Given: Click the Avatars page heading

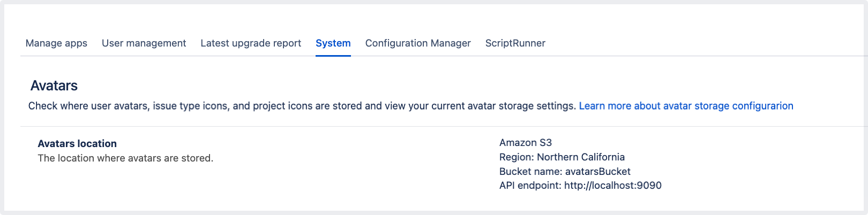Looking at the screenshot, I should [54, 86].
